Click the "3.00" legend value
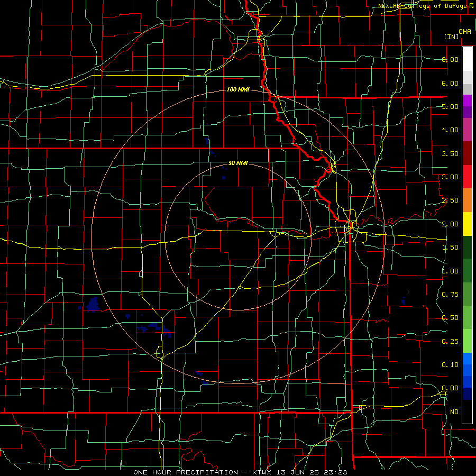 [x=450, y=177]
